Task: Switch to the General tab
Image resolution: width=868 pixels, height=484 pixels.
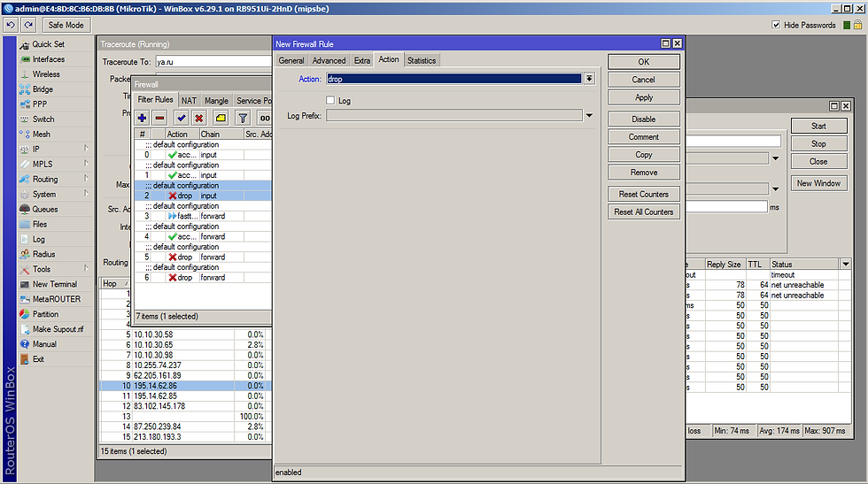Action: coord(291,60)
